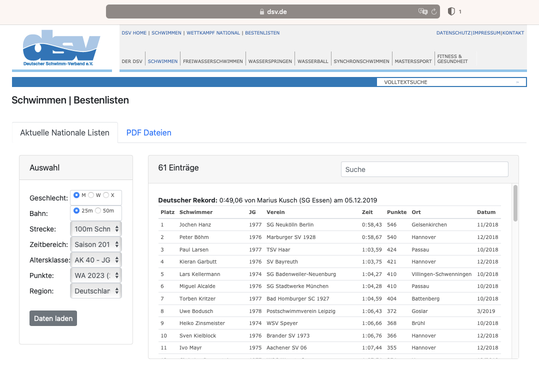Click the results table scrollbar
Screen dimensions: 539x373
pos(515,203)
